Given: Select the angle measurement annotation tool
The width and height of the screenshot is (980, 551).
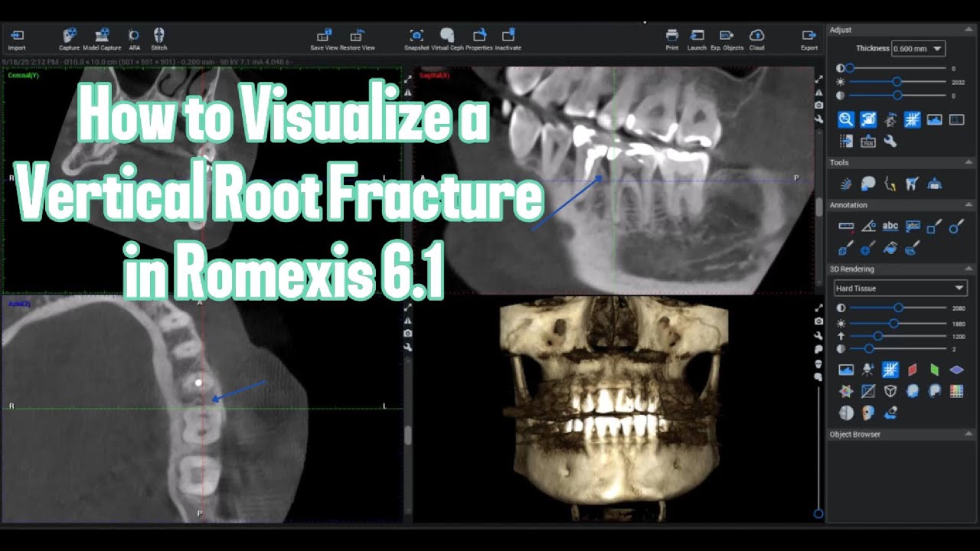Looking at the screenshot, I should tap(868, 227).
